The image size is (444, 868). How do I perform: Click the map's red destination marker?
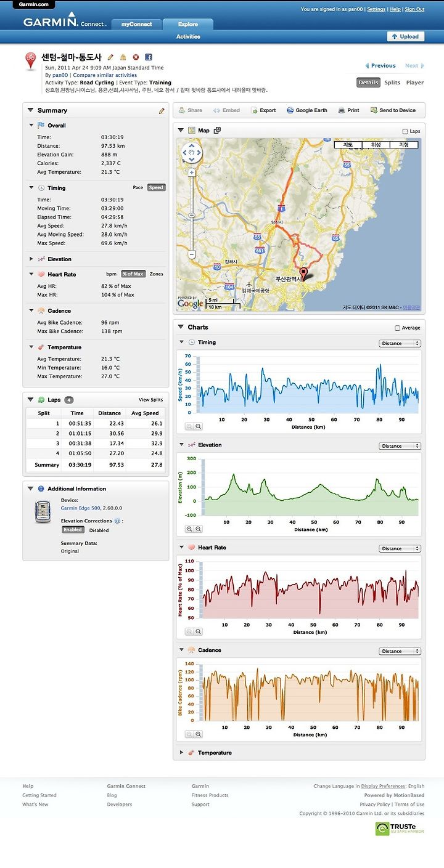pyautogui.click(x=303, y=275)
